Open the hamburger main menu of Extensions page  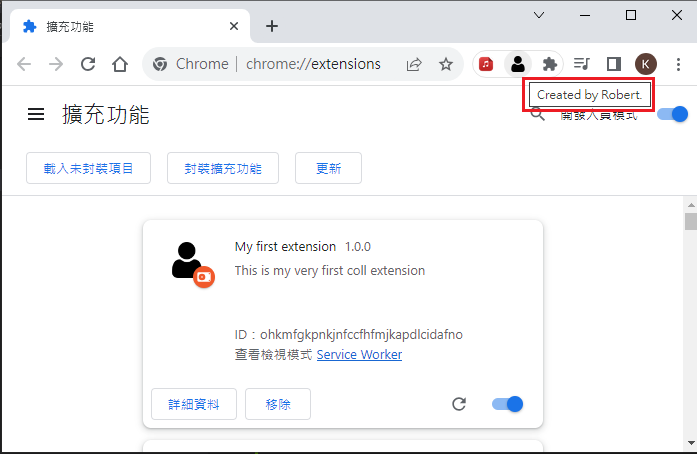pyautogui.click(x=36, y=115)
